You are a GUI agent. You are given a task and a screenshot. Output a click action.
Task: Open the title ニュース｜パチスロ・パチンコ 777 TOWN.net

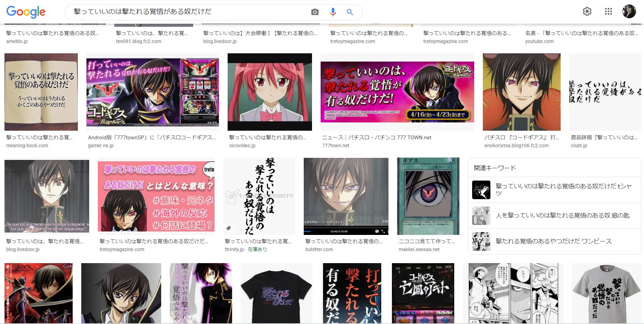[377, 137]
